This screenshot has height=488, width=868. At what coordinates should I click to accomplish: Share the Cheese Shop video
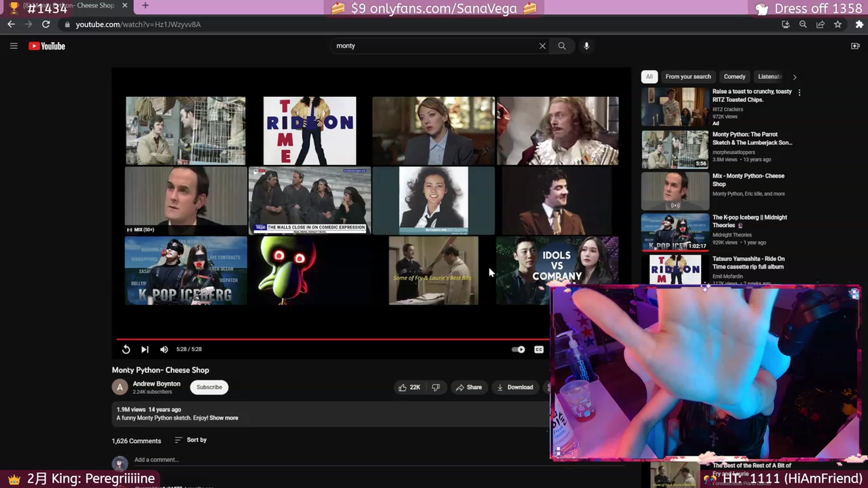click(469, 387)
